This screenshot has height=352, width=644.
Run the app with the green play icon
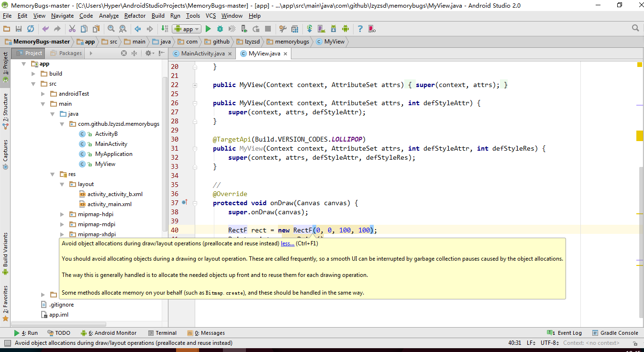(x=208, y=29)
